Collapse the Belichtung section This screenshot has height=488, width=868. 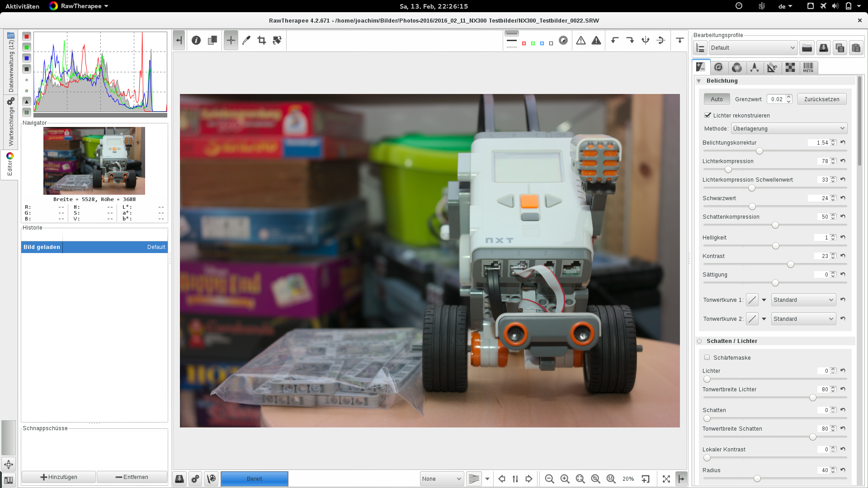699,81
